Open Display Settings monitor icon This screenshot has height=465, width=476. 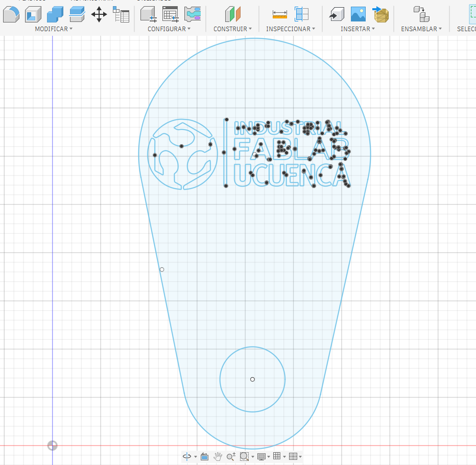click(x=261, y=456)
